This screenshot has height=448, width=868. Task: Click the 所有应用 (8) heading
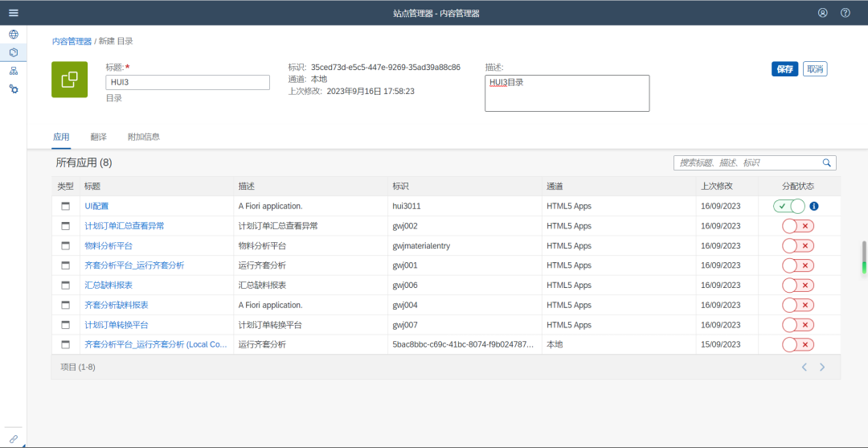pos(84,162)
